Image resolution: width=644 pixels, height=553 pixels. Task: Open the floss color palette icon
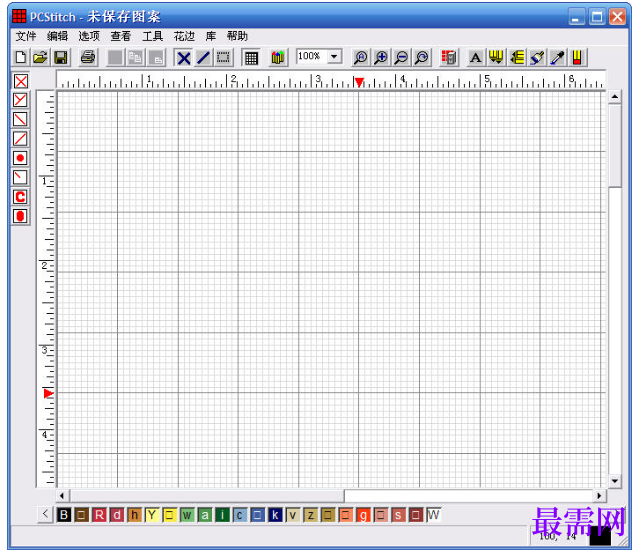[x=278, y=58]
